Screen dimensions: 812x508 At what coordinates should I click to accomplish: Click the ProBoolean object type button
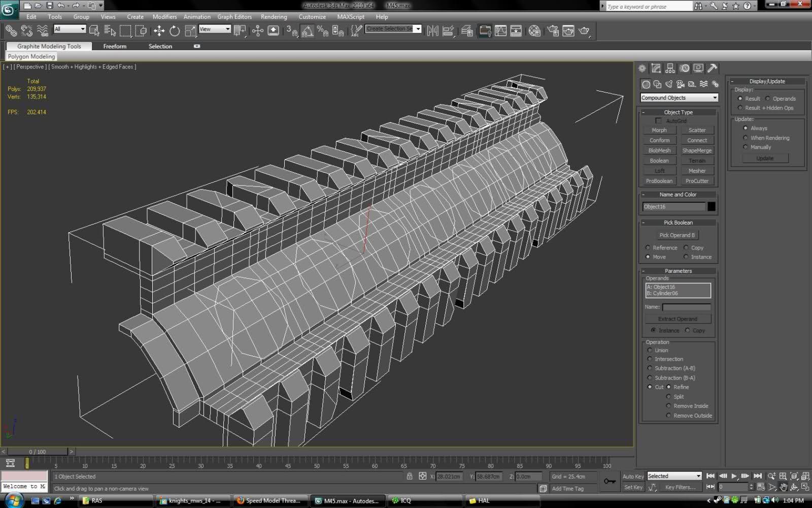coord(659,181)
